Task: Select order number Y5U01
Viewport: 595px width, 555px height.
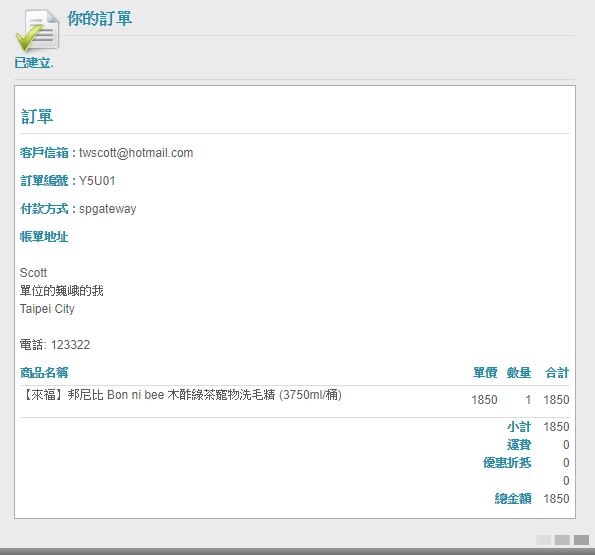Action: (97, 181)
